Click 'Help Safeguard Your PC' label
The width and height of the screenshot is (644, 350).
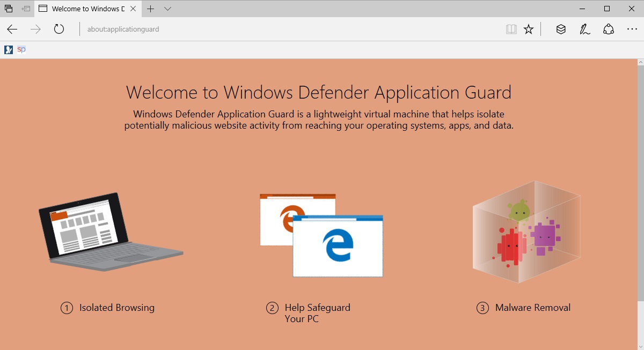point(317,313)
